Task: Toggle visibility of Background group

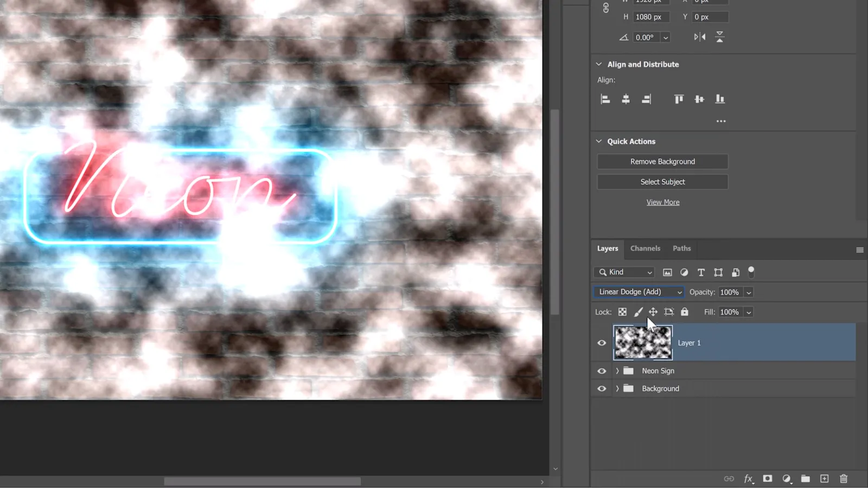Action: click(602, 389)
